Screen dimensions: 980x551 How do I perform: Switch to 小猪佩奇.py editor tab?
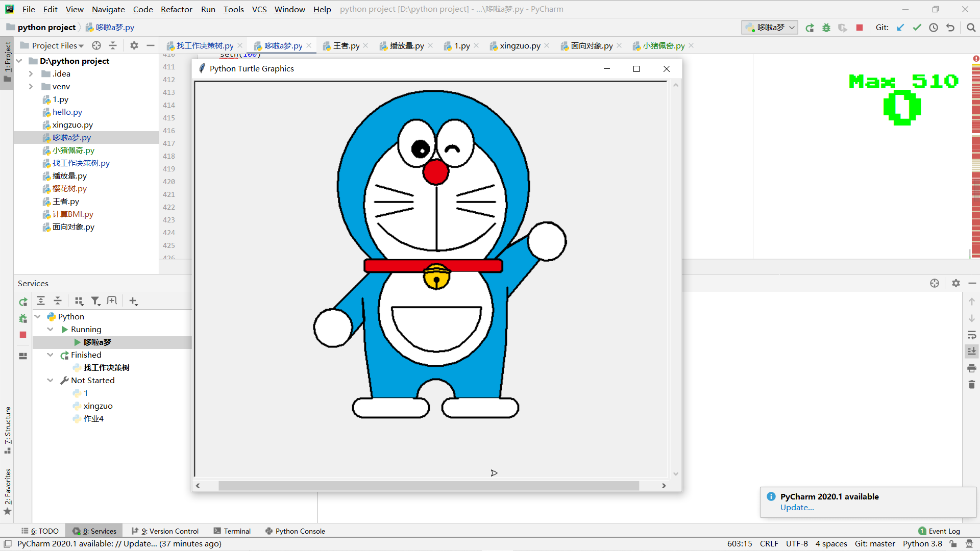(664, 46)
